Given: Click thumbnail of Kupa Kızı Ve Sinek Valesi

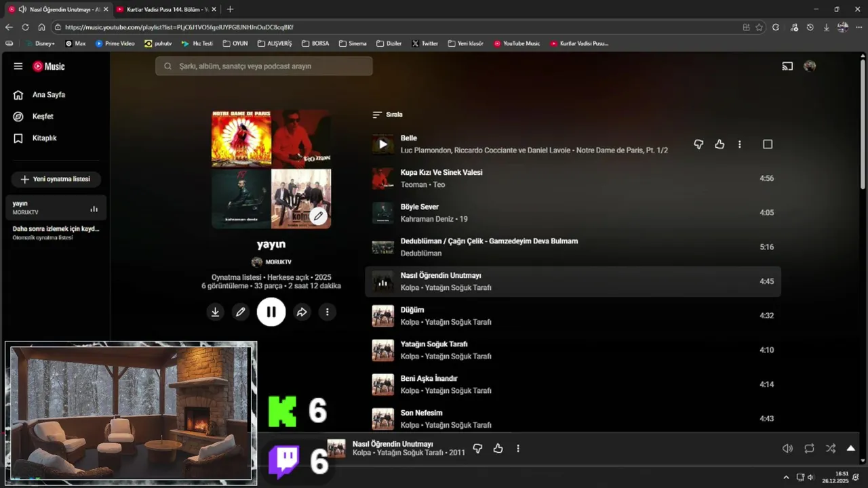Looking at the screenshot, I should pos(383,179).
